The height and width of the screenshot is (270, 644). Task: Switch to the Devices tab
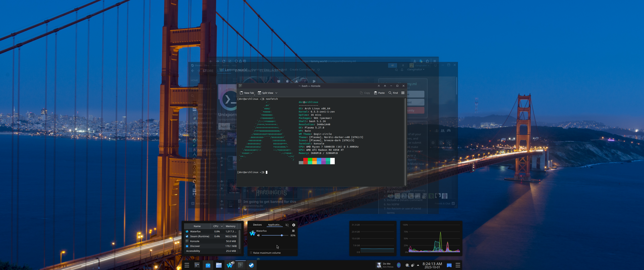(257, 225)
